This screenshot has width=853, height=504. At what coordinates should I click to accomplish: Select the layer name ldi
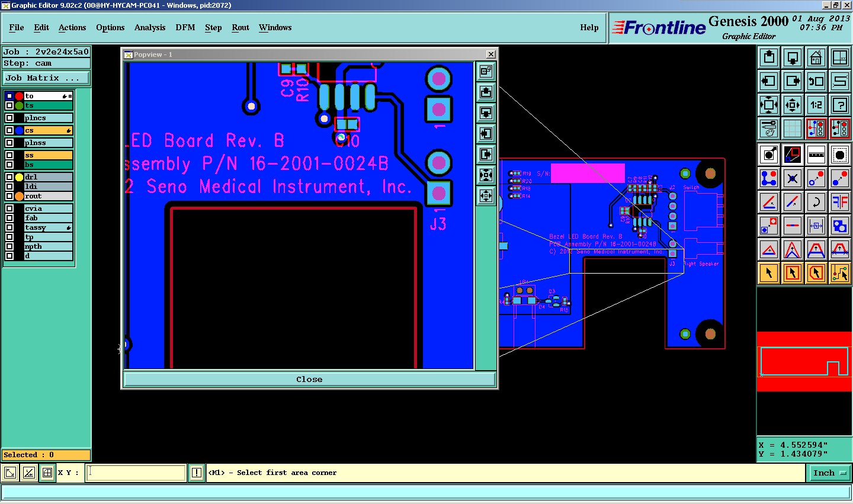[x=49, y=187]
